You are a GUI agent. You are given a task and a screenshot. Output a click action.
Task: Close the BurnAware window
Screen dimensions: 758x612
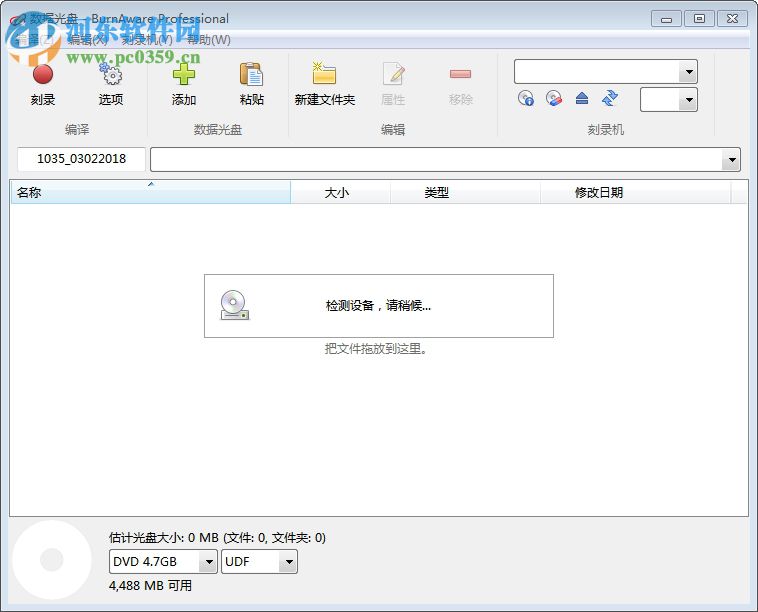pos(732,19)
